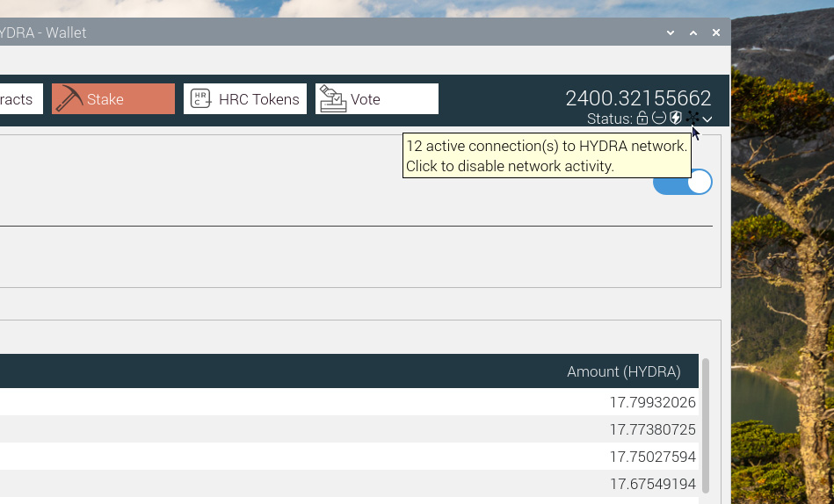Click the 2400.32155662 balance display
Image resolution: width=834 pixels, height=504 pixels.
(x=638, y=97)
